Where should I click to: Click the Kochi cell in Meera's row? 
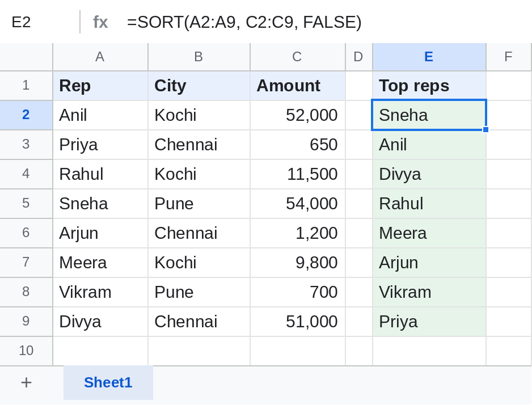pos(199,263)
